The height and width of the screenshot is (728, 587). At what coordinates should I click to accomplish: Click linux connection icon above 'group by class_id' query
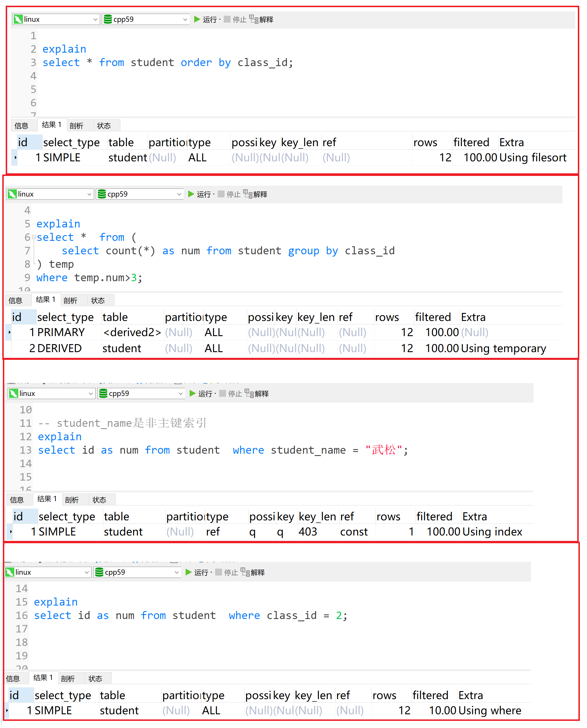(x=12, y=194)
